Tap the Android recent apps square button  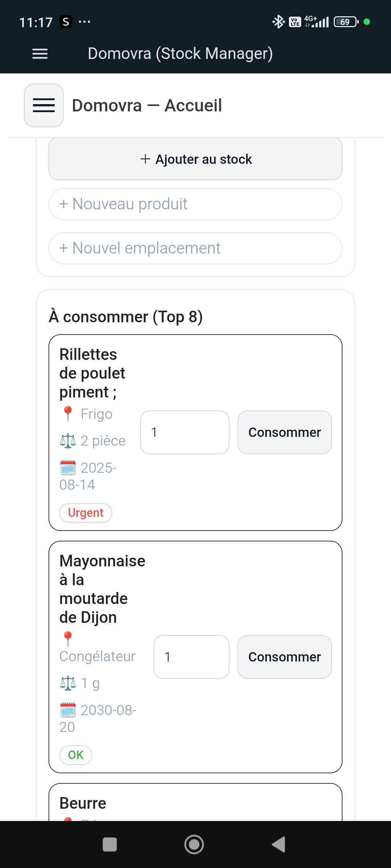point(110,844)
